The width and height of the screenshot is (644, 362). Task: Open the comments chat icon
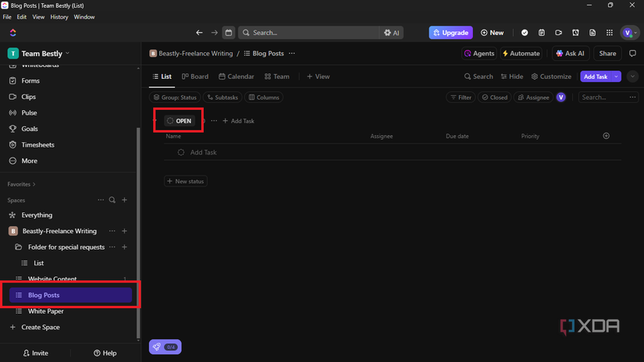tap(632, 53)
